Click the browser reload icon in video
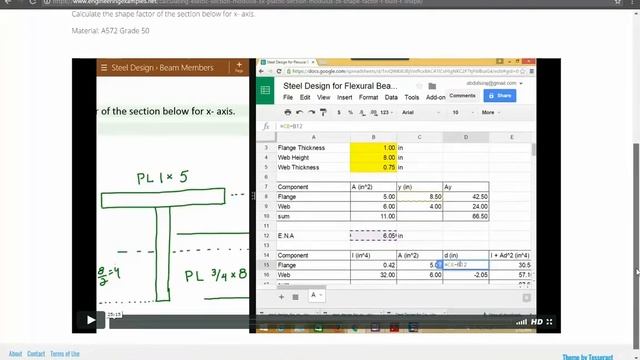Screen dimensions: 640x360 coord(279,71)
